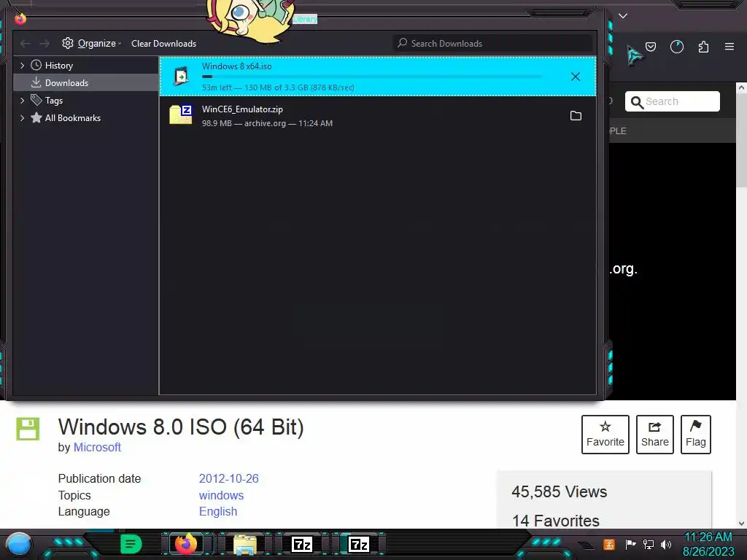747x560 pixels.
Task: Select the WinCE6_Emulator.zip download name
Action: pyautogui.click(x=242, y=109)
